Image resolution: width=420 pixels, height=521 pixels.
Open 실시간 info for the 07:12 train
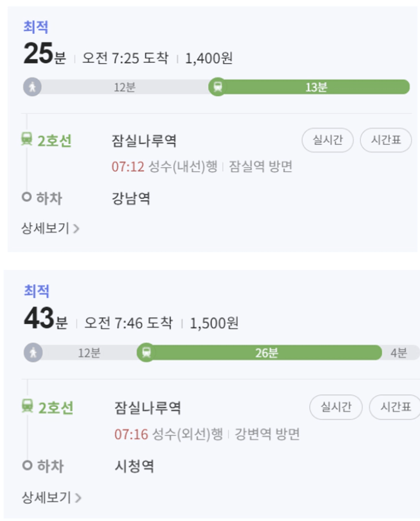(328, 140)
